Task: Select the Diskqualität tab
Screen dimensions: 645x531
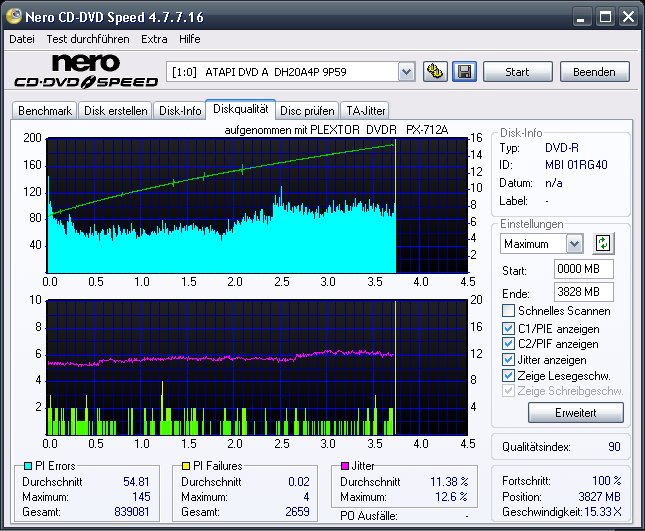Action: point(241,109)
